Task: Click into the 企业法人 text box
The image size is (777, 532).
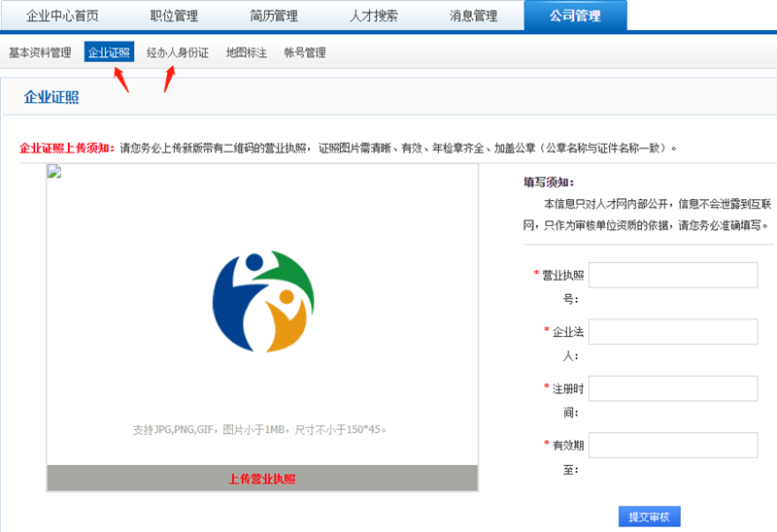Action: point(672,332)
